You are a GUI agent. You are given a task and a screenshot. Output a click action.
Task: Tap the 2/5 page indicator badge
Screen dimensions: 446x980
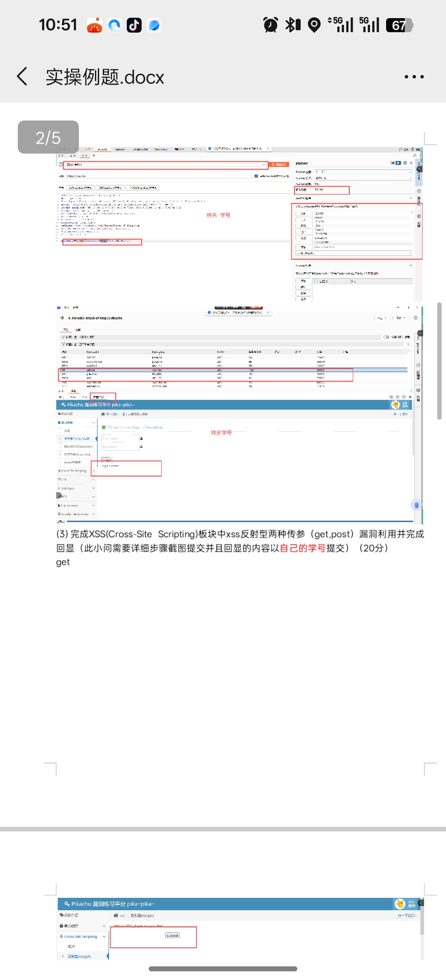(x=48, y=137)
